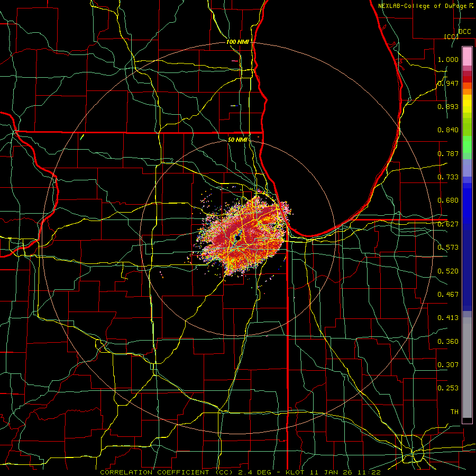Click the 0.893 legend value

coord(448,106)
